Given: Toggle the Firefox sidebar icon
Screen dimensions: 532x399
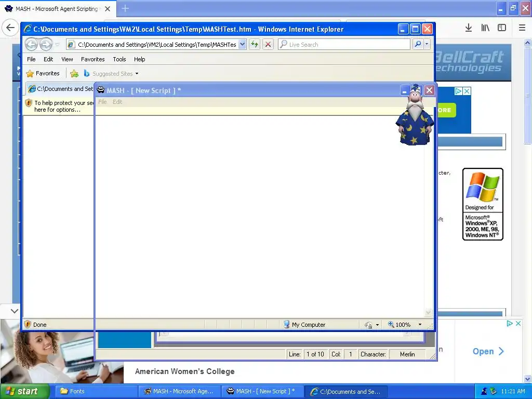Looking at the screenshot, I should (502, 28).
